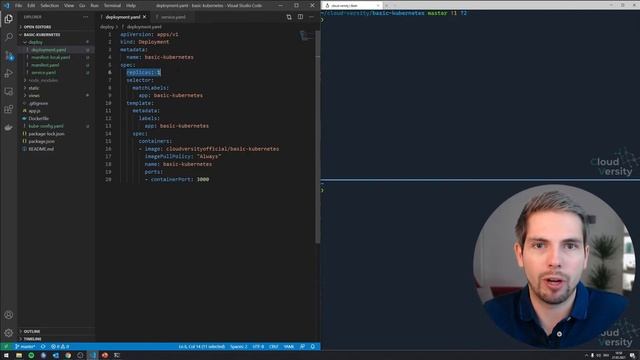
Task: Expand the static folder
Action: pos(34,88)
